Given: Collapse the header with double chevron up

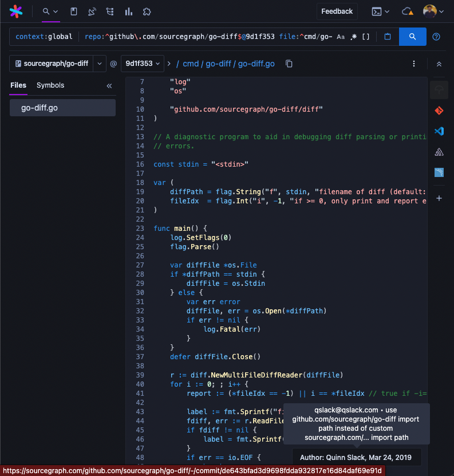Looking at the screenshot, I should click(439, 64).
